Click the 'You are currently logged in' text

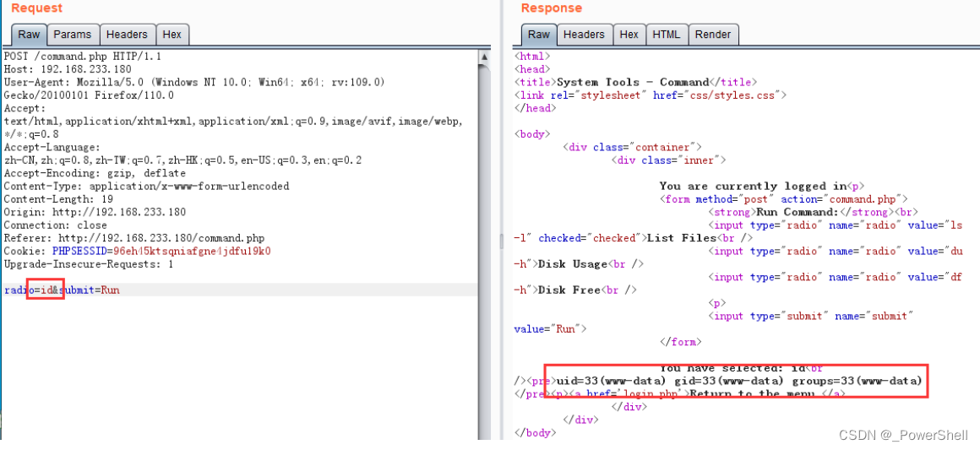pos(753,187)
